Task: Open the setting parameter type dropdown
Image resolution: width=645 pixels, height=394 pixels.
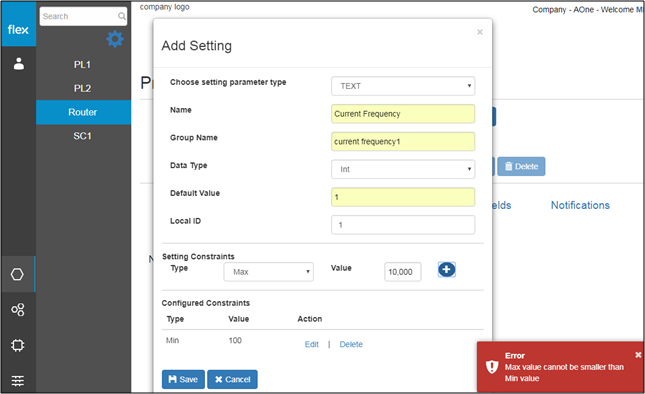Action: [x=403, y=86]
